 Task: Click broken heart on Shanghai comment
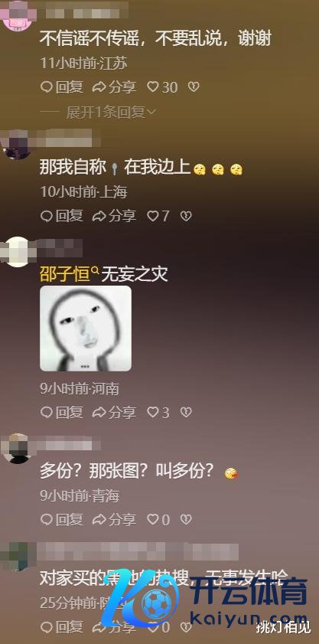186,216
